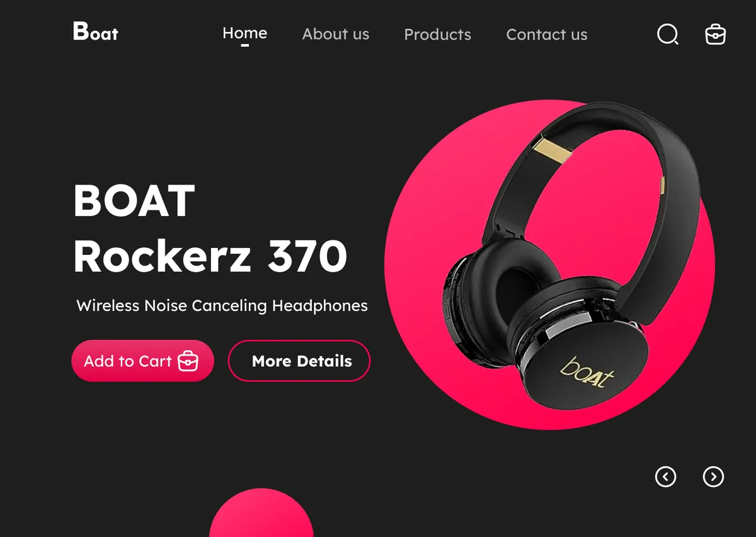This screenshot has height=537, width=756.
Task: Click the BOAT Rockerz 370 headline
Action: (x=210, y=229)
